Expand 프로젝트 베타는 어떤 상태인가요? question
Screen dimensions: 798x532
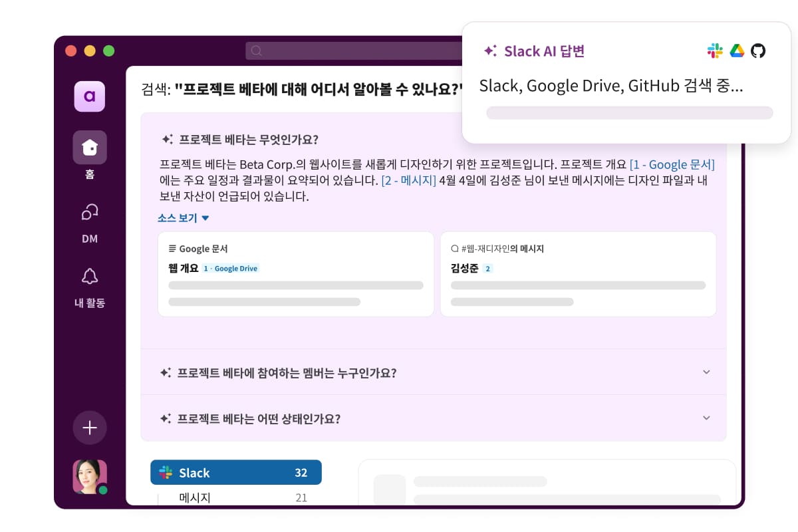click(434, 418)
